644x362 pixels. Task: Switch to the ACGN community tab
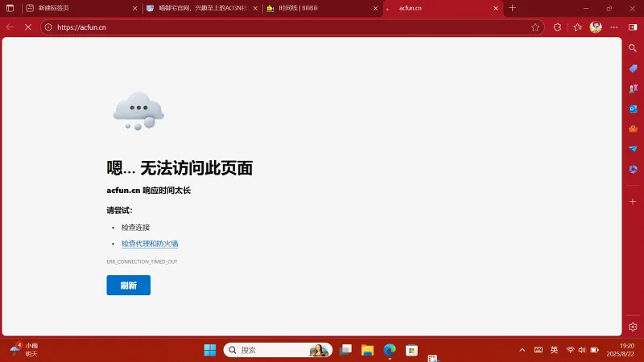pyautogui.click(x=202, y=8)
